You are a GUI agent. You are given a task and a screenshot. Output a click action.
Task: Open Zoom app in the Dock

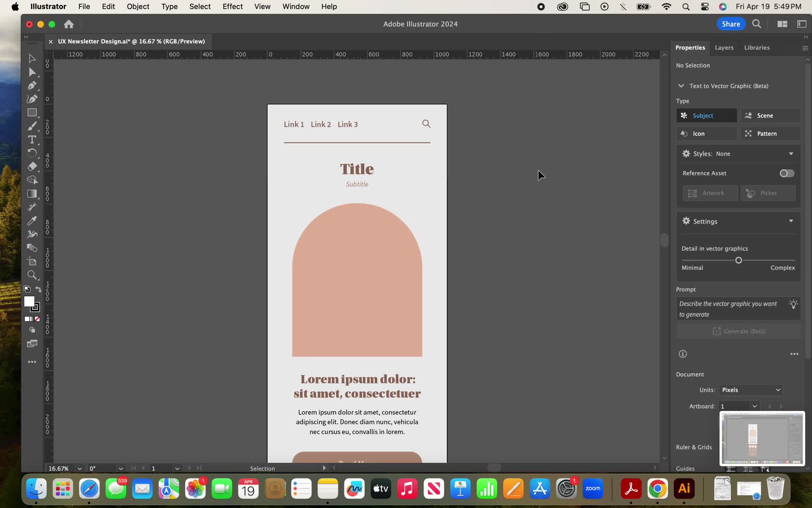593,489
